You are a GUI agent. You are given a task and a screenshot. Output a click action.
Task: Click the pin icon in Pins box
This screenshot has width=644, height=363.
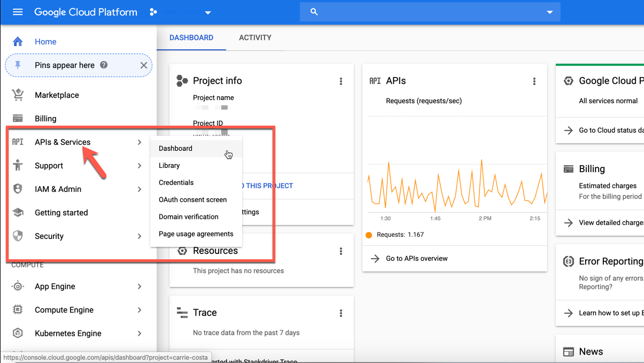coord(18,65)
